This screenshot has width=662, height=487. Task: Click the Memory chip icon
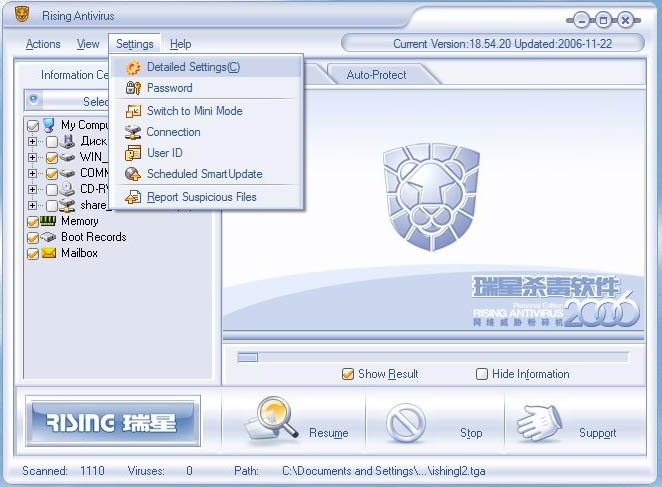[x=48, y=220]
